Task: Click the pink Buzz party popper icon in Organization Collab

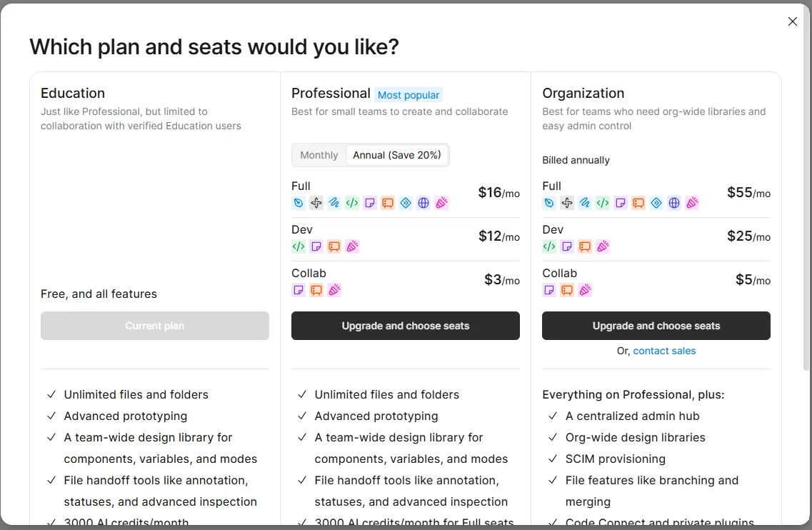Action: (585, 290)
